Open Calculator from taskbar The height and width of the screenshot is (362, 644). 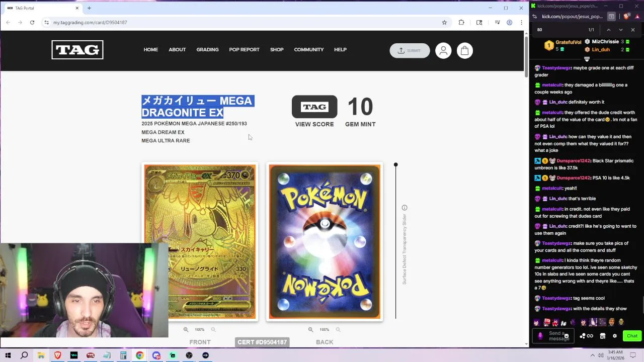pos(123,355)
